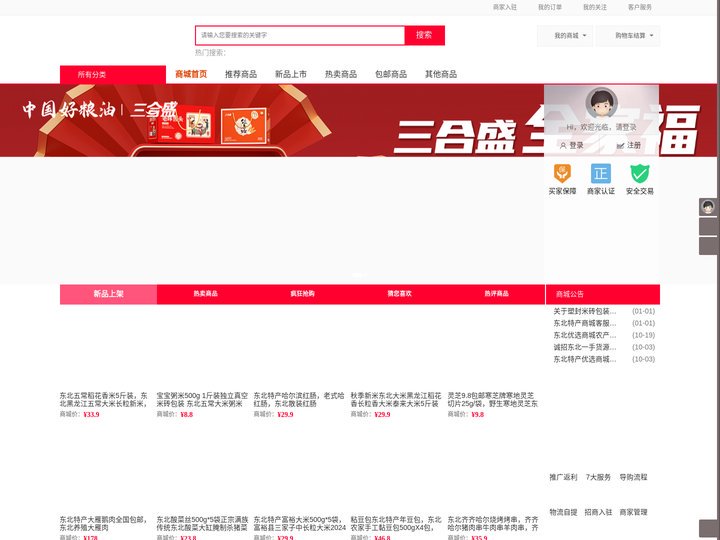
Task: Open product 东北齐齐哈尔烧烤烤串
Action: point(493,524)
